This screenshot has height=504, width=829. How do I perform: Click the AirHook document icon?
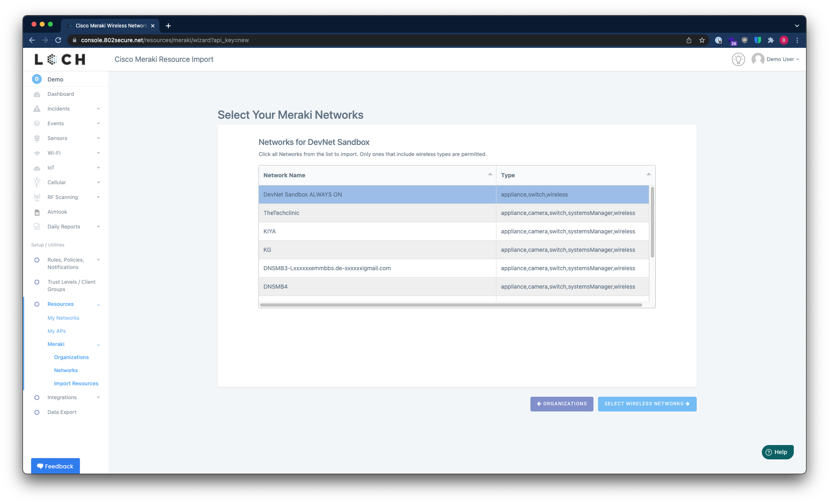[x=37, y=212]
